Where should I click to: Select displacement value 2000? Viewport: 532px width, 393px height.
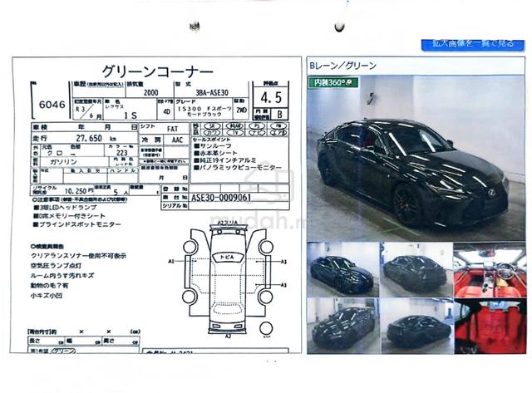(x=151, y=92)
